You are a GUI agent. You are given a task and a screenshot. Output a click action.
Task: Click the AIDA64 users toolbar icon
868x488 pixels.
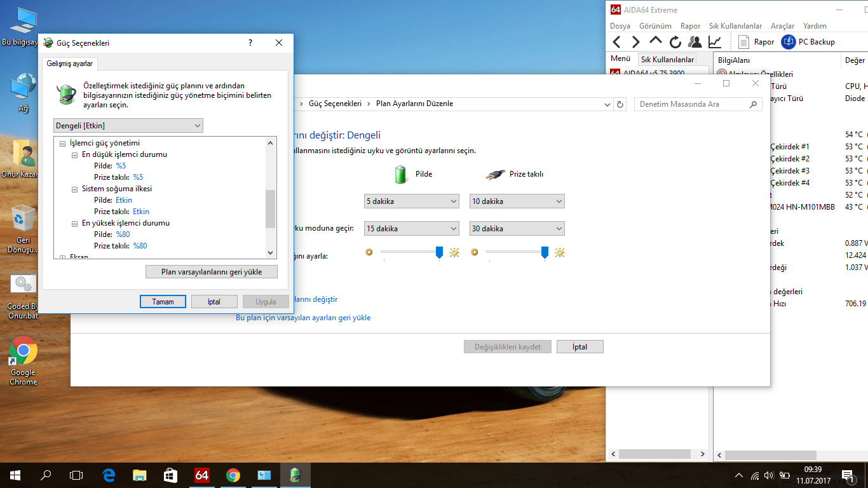click(695, 42)
